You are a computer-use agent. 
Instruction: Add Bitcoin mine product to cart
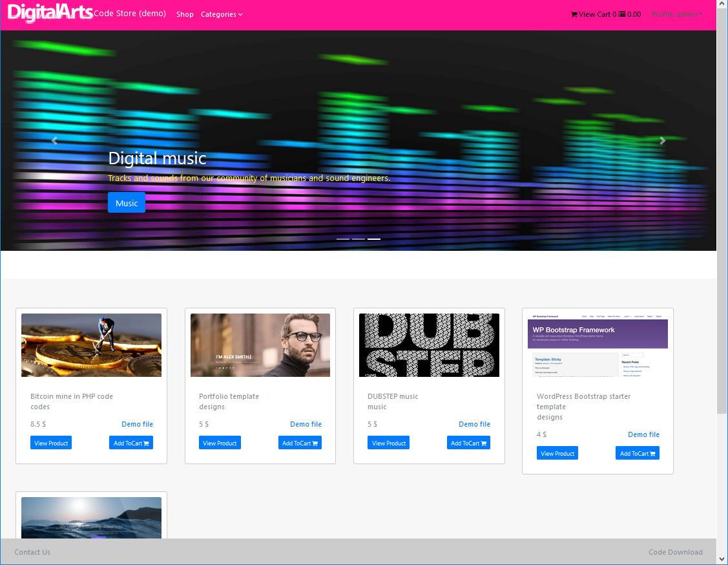[x=131, y=443]
